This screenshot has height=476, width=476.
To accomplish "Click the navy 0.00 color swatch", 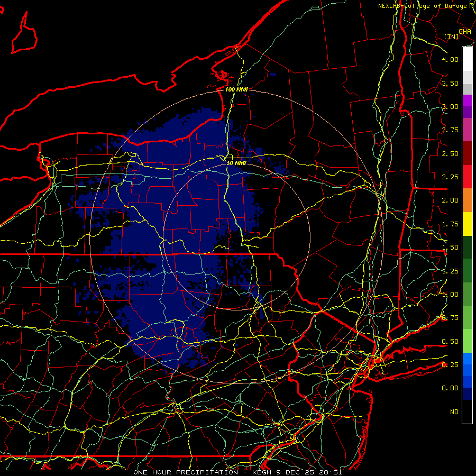I will tap(467, 393).
